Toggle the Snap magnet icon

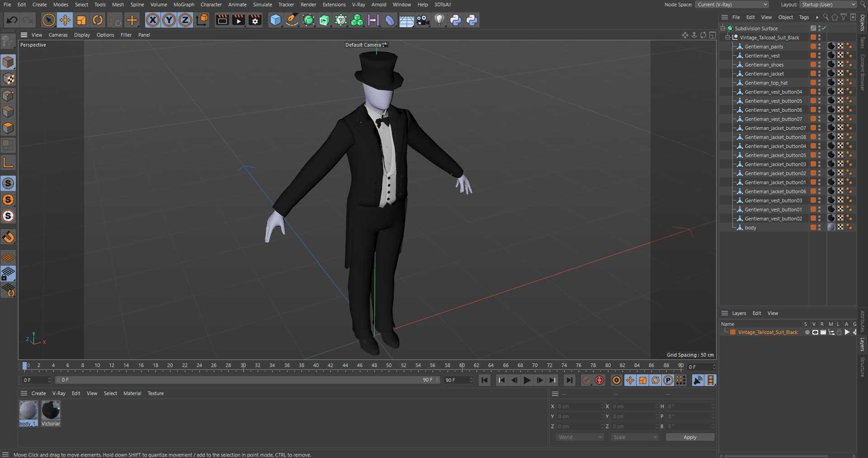pyautogui.click(x=8, y=237)
